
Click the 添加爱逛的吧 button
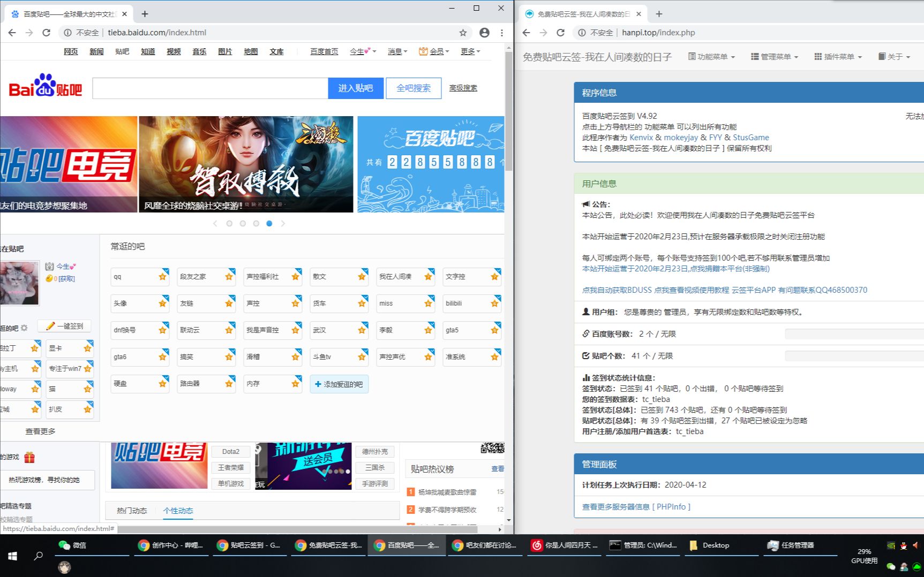click(x=339, y=384)
